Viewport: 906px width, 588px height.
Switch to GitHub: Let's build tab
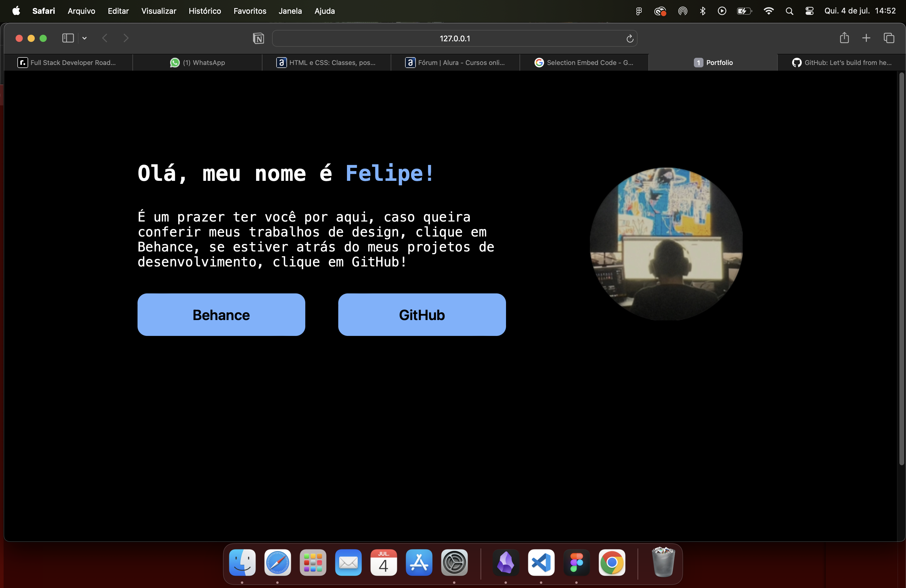click(x=842, y=62)
